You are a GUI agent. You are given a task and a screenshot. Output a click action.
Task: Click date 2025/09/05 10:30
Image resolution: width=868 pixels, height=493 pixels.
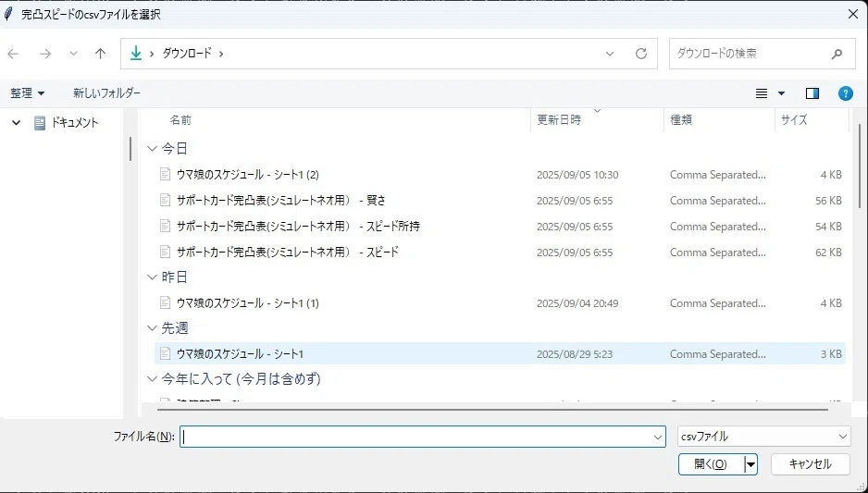(x=577, y=175)
